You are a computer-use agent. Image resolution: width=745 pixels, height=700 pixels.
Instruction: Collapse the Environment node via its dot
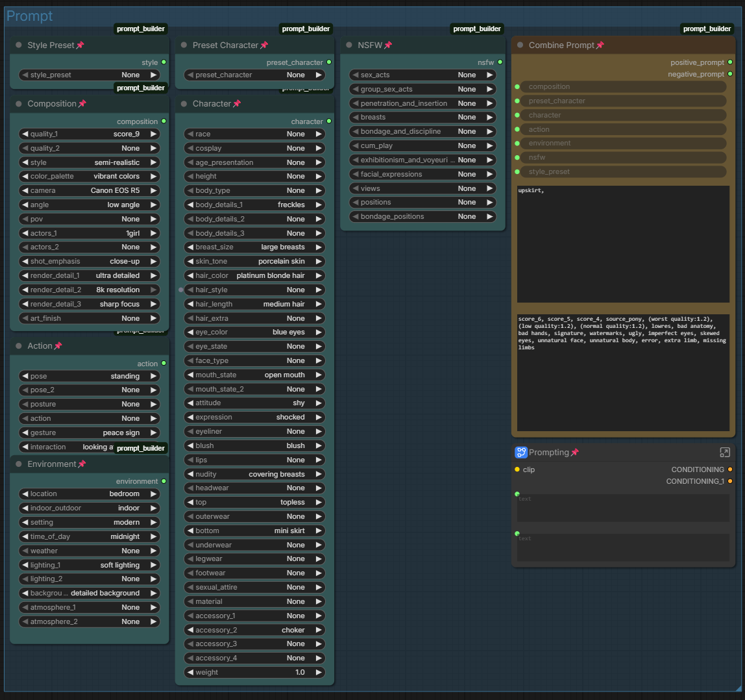tap(19, 464)
